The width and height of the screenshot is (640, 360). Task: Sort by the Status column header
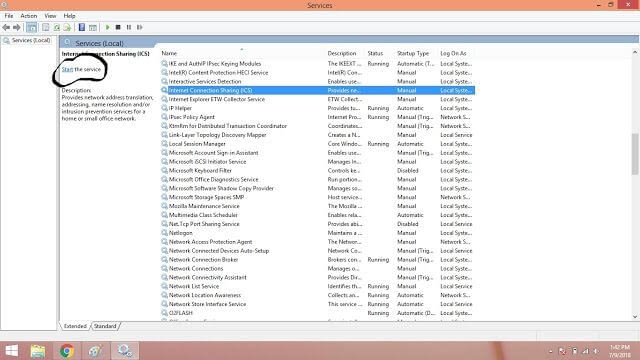point(380,53)
